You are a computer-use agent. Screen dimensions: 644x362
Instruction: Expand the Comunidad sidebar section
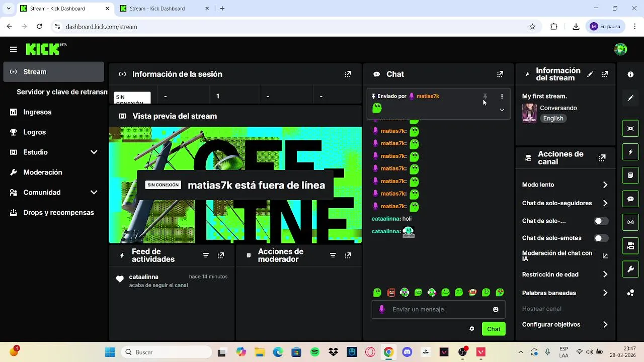click(x=94, y=193)
